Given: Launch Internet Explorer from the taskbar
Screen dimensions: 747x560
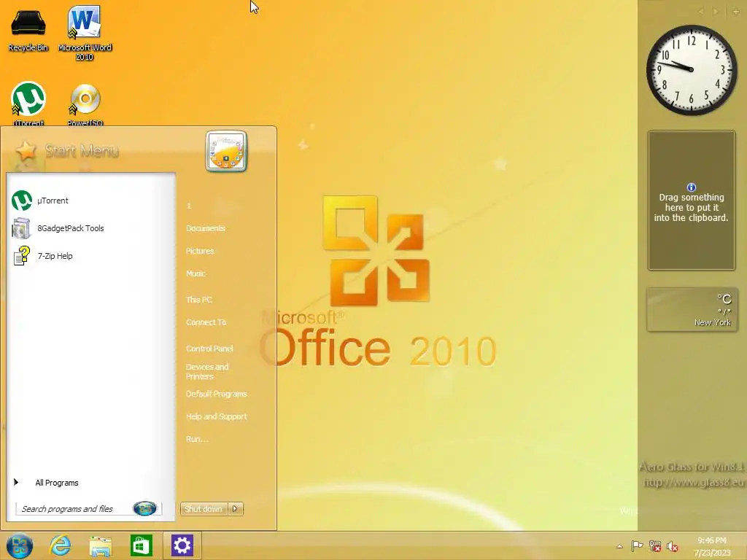Looking at the screenshot, I should pyautogui.click(x=60, y=545).
